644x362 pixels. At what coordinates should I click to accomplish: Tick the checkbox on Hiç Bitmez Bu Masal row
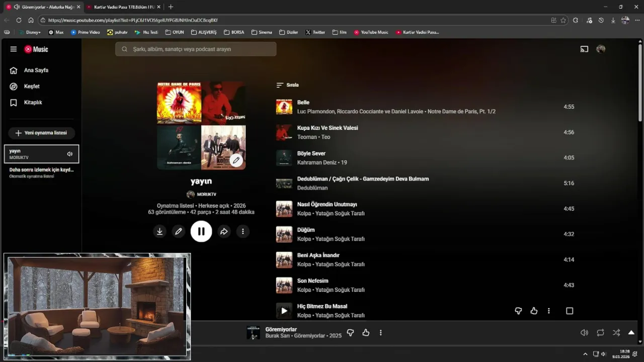(x=570, y=311)
